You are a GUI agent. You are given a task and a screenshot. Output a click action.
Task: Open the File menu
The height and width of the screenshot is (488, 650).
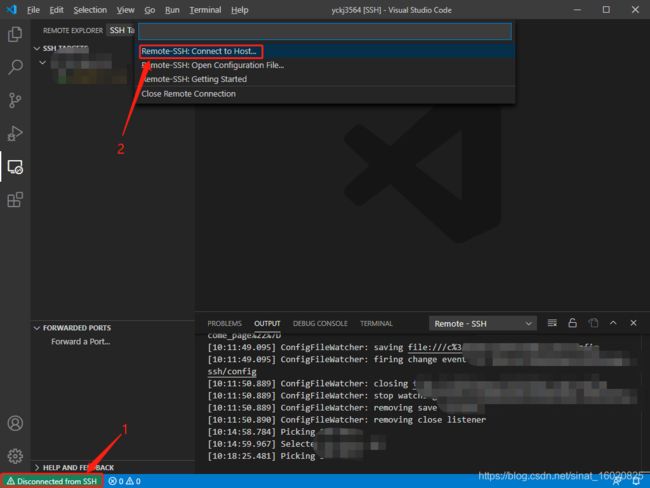[x=33, y=10]
